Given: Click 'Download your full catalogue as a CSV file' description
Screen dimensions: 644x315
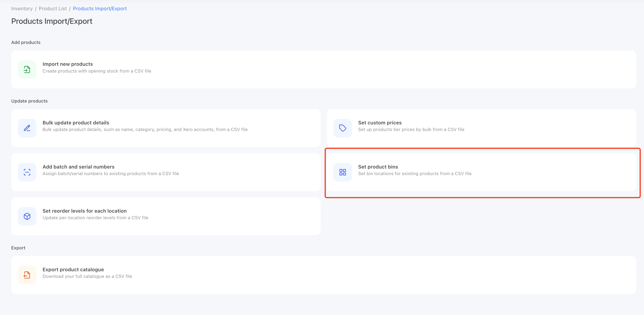Looking at the screenshot, I should 87,276.
